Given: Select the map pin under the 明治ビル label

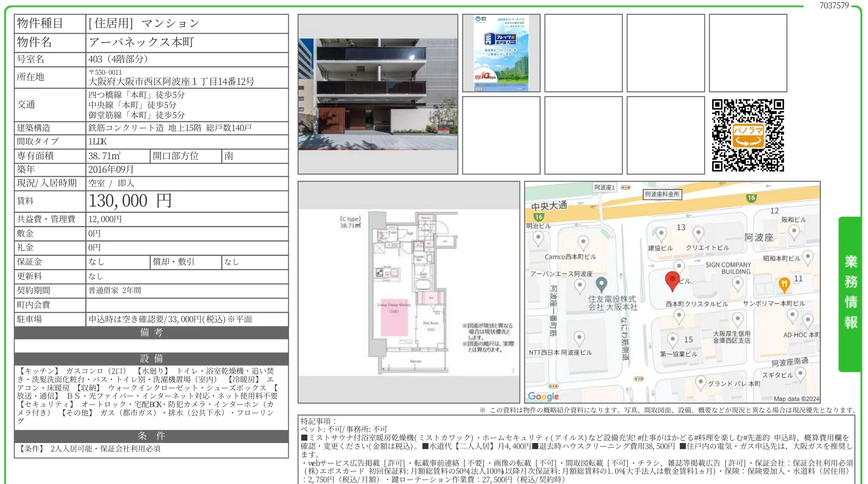Looking at the screenshot, I should tap(538, 239).
